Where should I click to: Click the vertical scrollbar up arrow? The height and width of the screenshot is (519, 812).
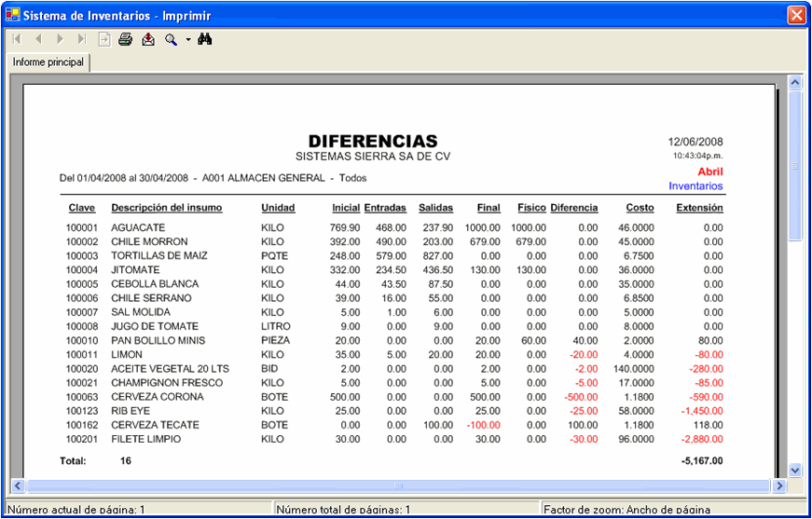pyautogui.click(x=795, y=83)
